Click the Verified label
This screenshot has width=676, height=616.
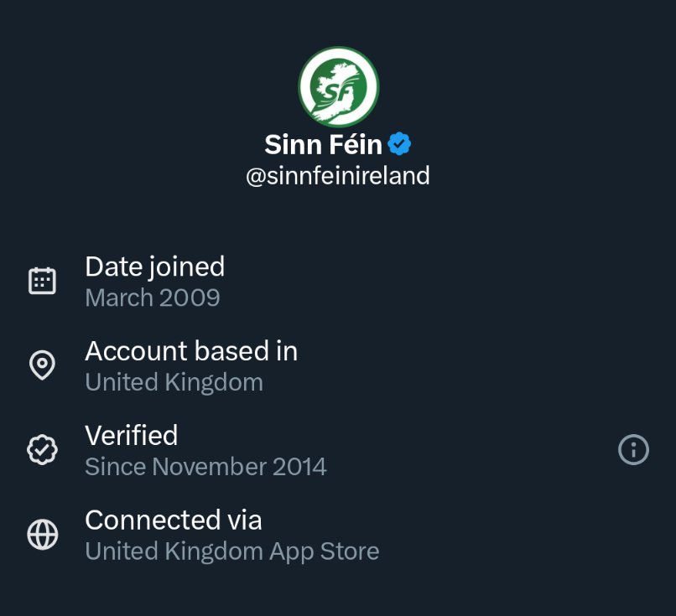pos(132,435)
